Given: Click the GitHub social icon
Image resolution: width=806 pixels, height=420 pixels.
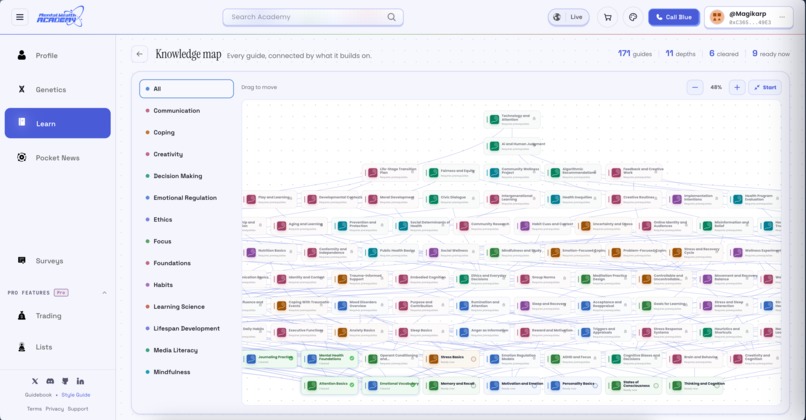Looking at the screenshot, I should click(x=65, y=381).
